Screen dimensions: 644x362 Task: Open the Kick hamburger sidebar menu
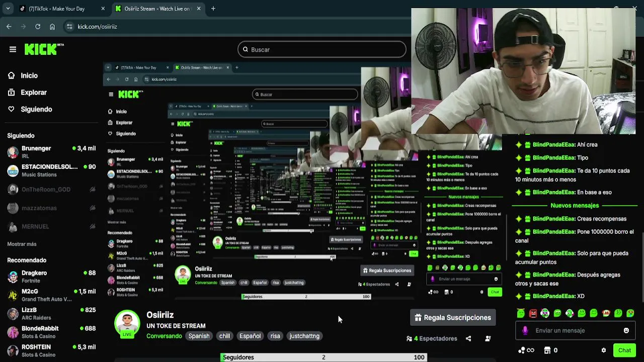click(x=13, y=49)
